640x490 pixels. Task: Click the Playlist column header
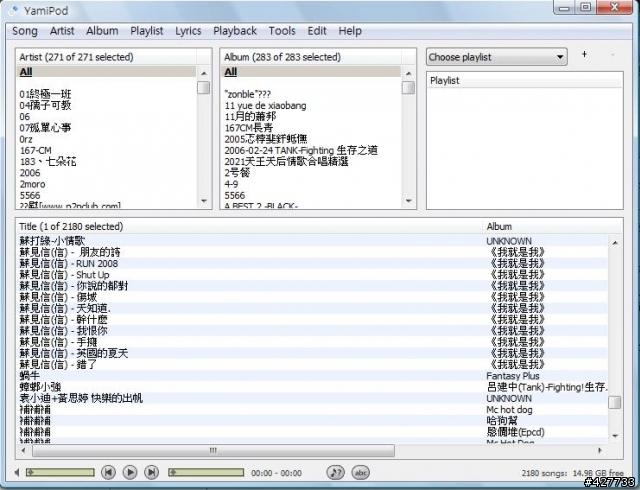(524, 80)
